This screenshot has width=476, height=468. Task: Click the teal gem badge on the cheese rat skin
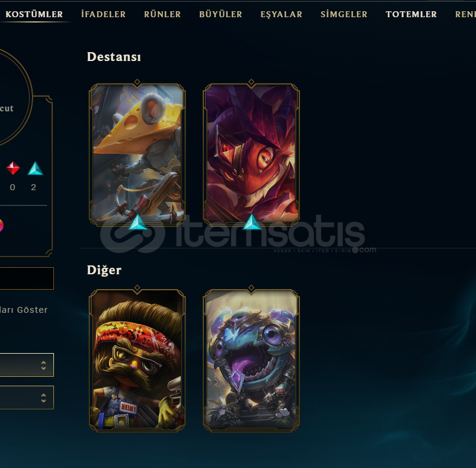[138, 222]
